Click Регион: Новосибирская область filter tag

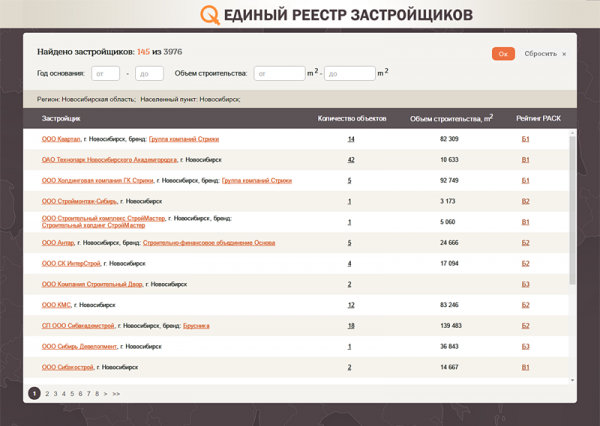86,99
